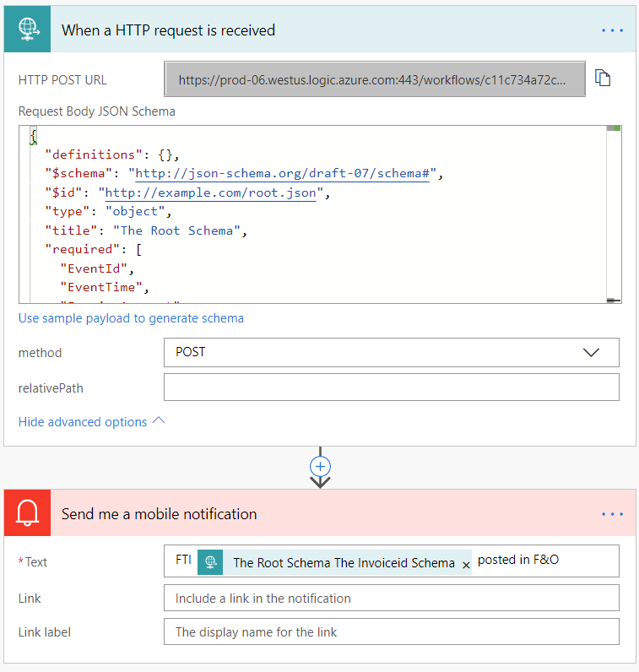The image size is (639, 672).
Task: Open the example.com/root.json link
Action: [x=211, y=192]
